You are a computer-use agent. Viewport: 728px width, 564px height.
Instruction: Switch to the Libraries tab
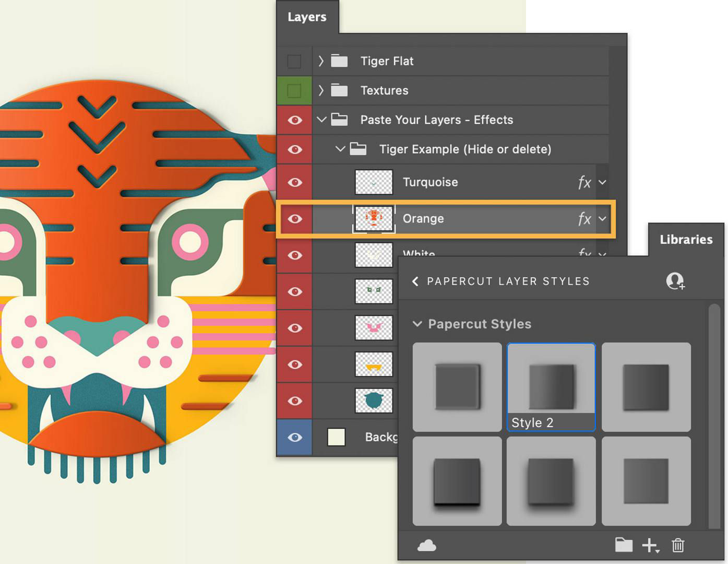pyautogui.click(x=686, y=240)
